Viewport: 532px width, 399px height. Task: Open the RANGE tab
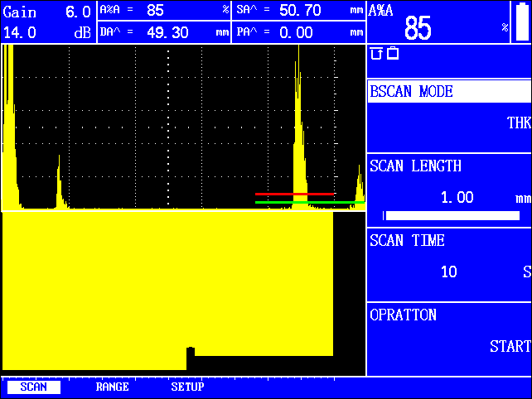112,387
